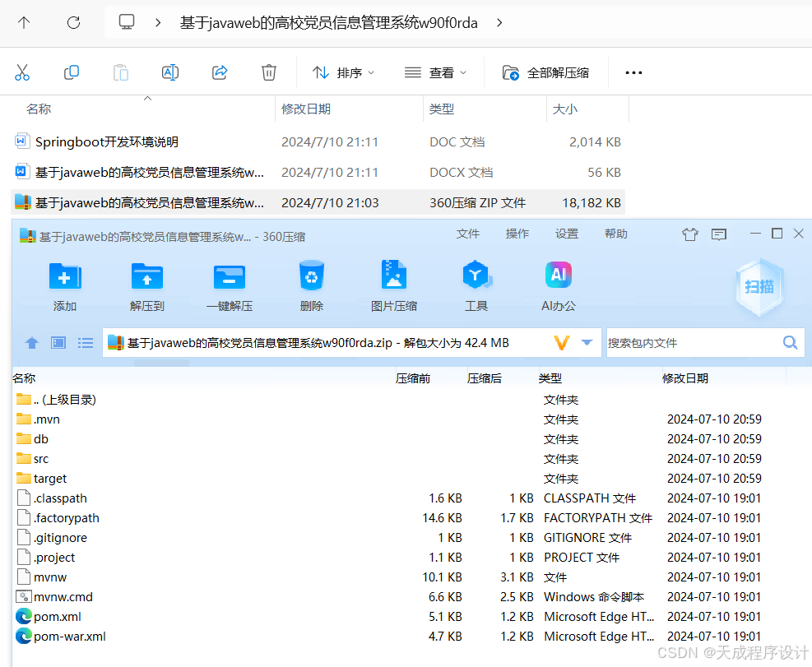The image size is (812, 667).
Task: Expand the breadcrumb chevron after the folder name
Action: 499,23
